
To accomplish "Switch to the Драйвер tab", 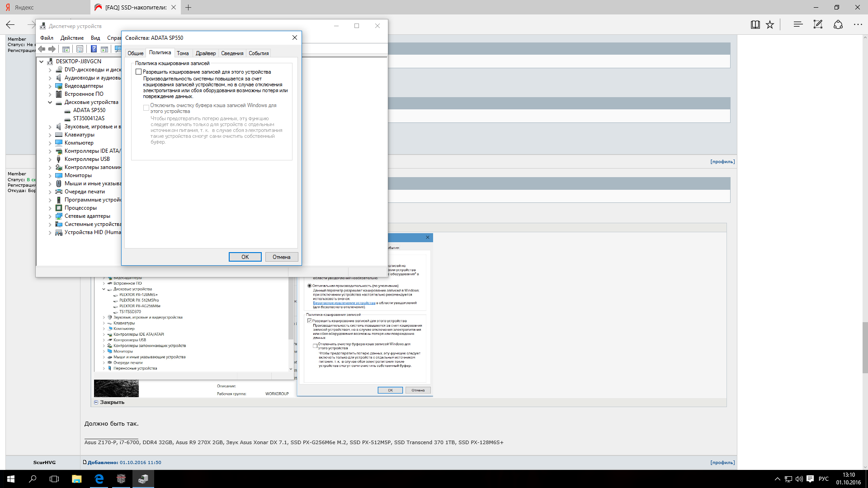I will (x=206, y=53).
